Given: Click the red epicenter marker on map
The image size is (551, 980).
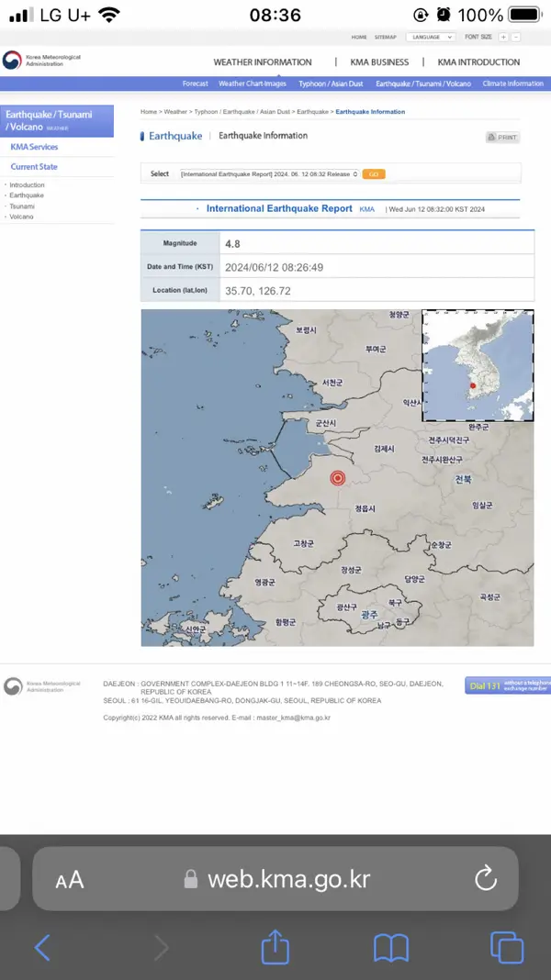Looking at the screenshot, I should [x=338, y=478].
